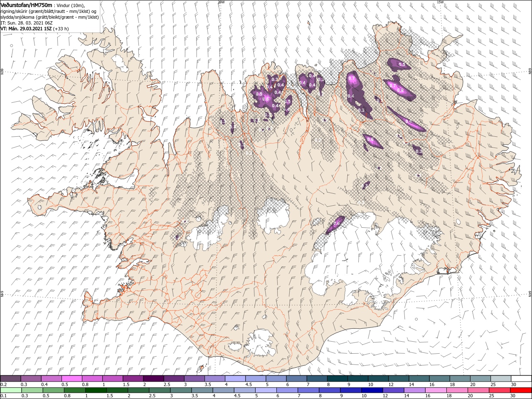Click the 0.6 snowfall value beside Vatnajökull glacier
The width and height of the screenshot is (532, 399).
pyautogui.click(x=337, y=223)
